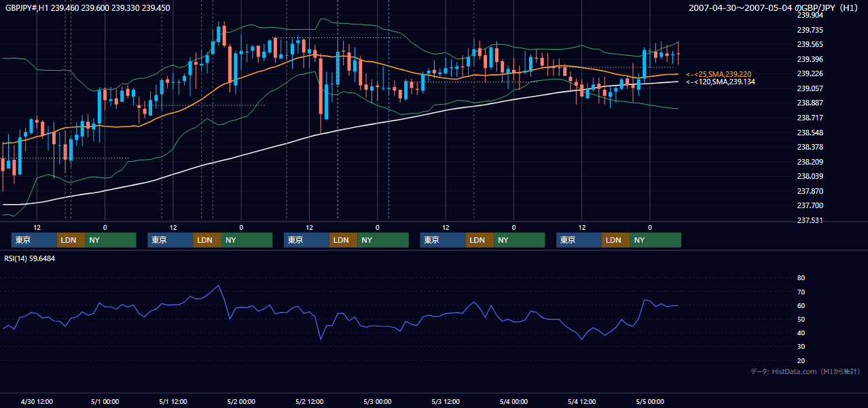Click price axis value 238.717

810,118
